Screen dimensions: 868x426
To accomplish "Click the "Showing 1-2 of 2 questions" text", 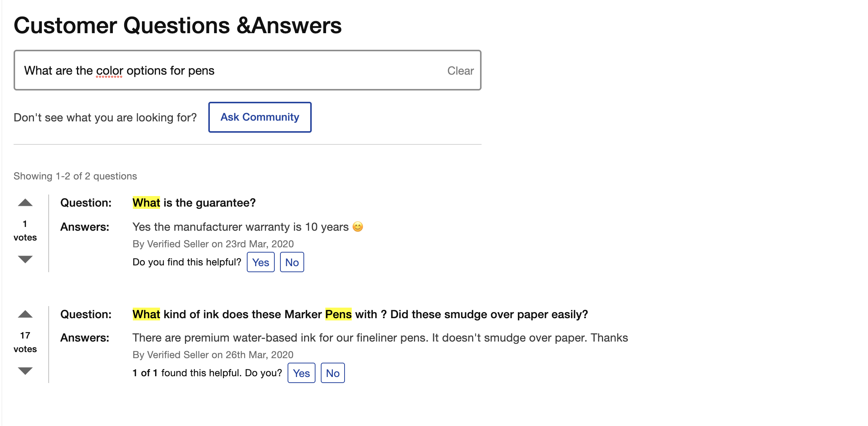I will point(75,176).
